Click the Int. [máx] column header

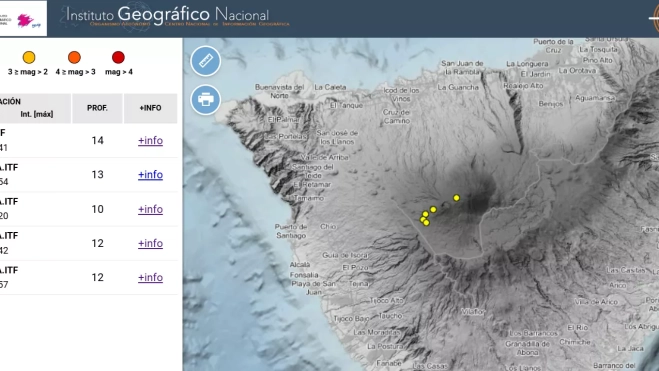[x=37, y=114]
